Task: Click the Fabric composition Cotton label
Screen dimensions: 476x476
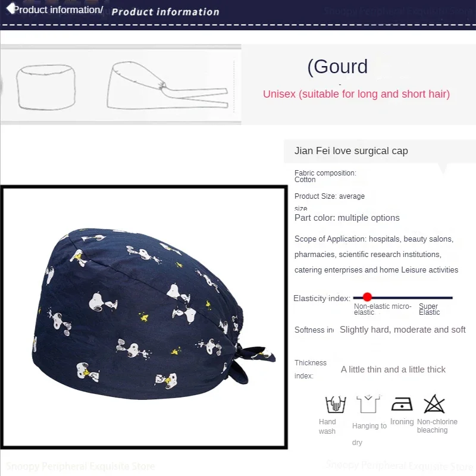Action: click(325, 176)
